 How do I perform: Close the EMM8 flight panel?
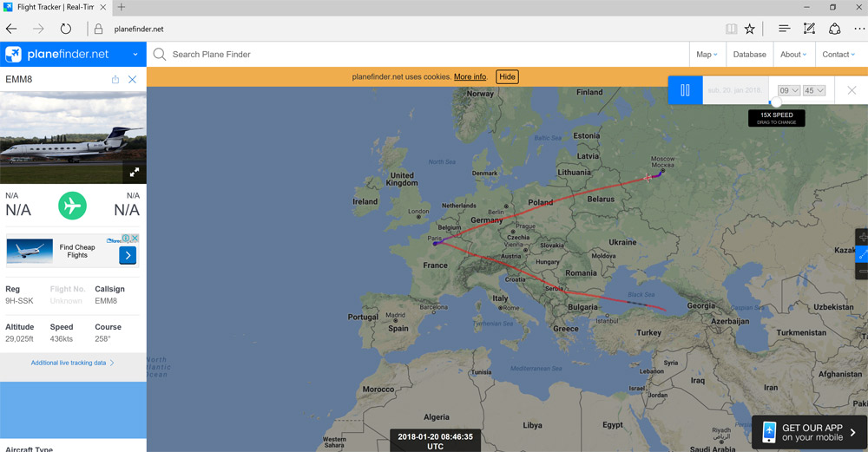coord(132,79)
